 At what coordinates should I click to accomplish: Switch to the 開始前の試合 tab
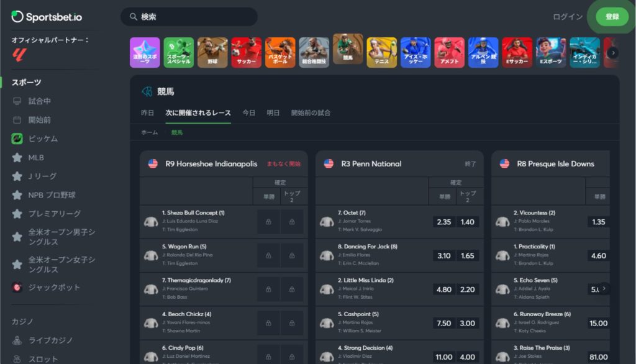tap(311, 113)
